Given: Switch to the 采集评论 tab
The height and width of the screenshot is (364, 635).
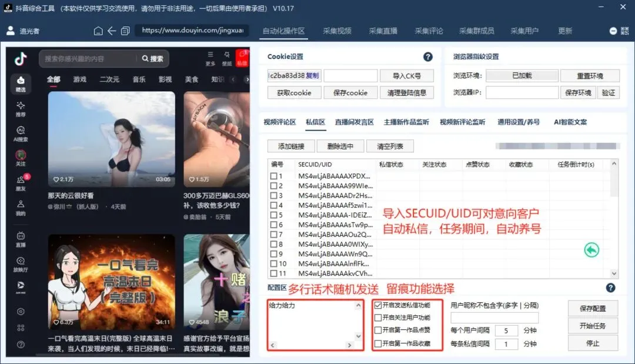Looking at the screenshot, I should [x=429, y=31].
